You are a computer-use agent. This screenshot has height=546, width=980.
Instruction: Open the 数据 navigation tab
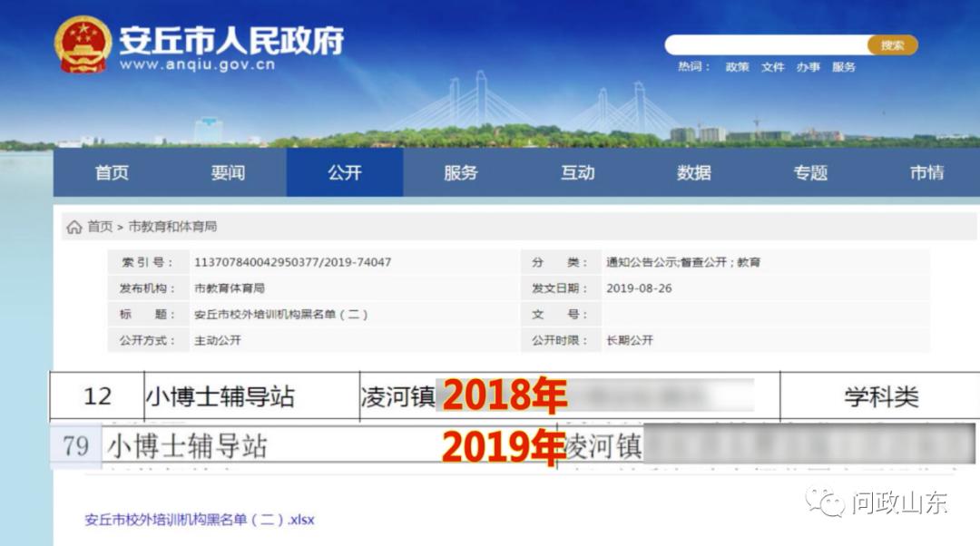coord(694,172)
